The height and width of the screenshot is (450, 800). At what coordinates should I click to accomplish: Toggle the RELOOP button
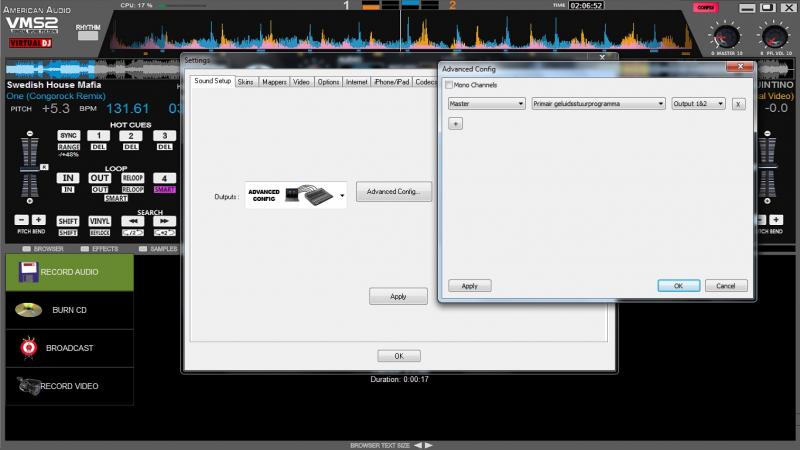click(133, 178)
